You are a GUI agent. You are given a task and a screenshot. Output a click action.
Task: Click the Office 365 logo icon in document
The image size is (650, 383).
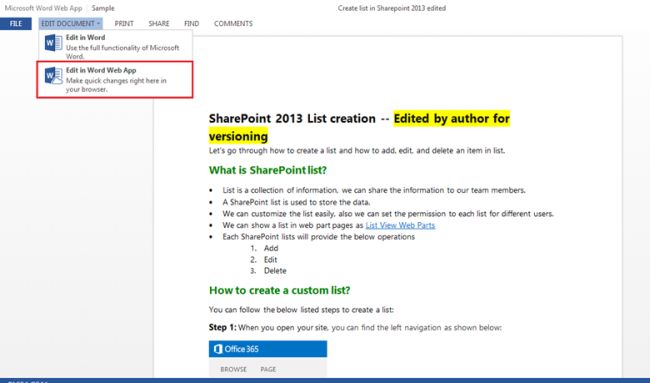tap(218, 349)
